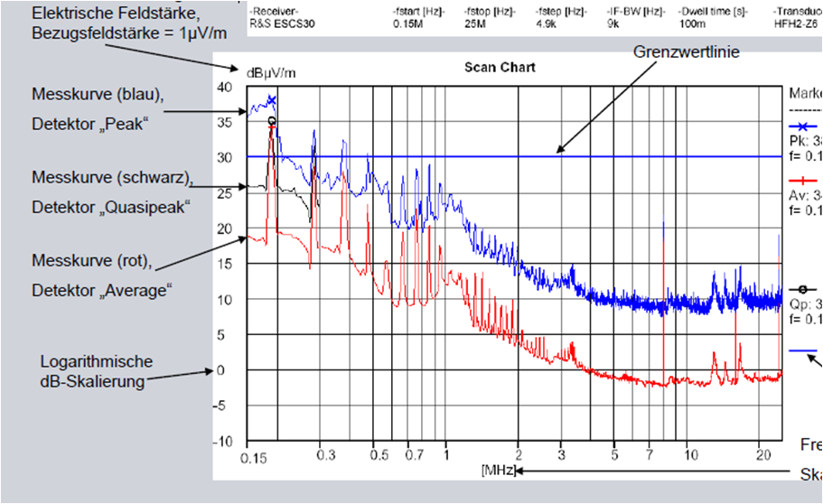Click the "[MHz]" axis unit label
The height and width of the screenshot is (504, 823).
[498, 470]
